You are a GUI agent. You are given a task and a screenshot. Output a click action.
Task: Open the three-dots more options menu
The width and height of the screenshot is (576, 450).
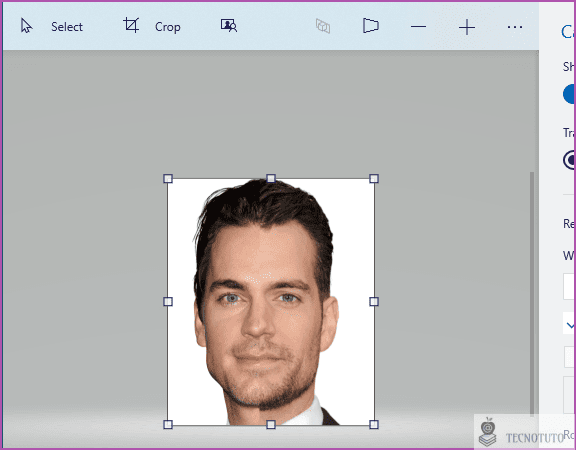(515, 27)
